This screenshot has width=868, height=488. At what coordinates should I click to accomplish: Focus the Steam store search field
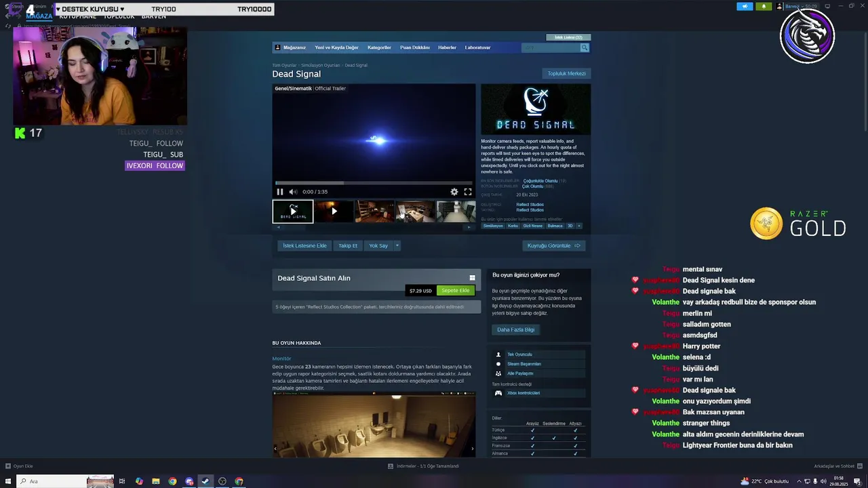coord(551,47)
